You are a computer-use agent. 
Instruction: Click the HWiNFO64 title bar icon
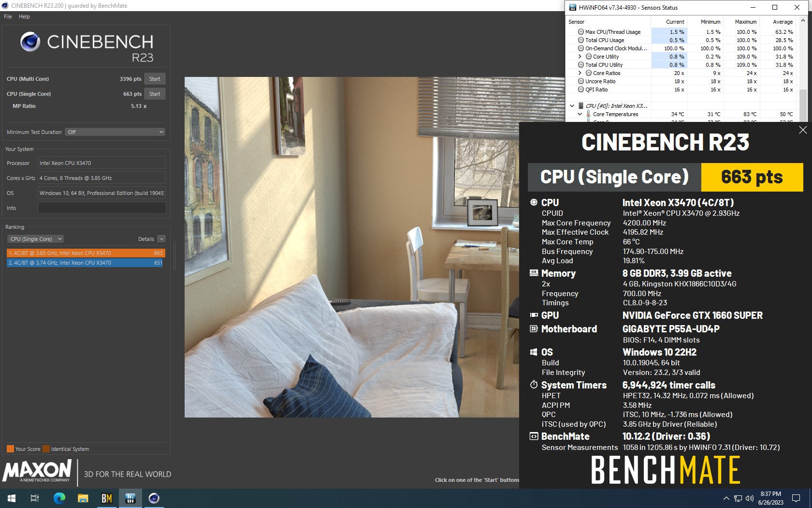[x=573, y=7]
